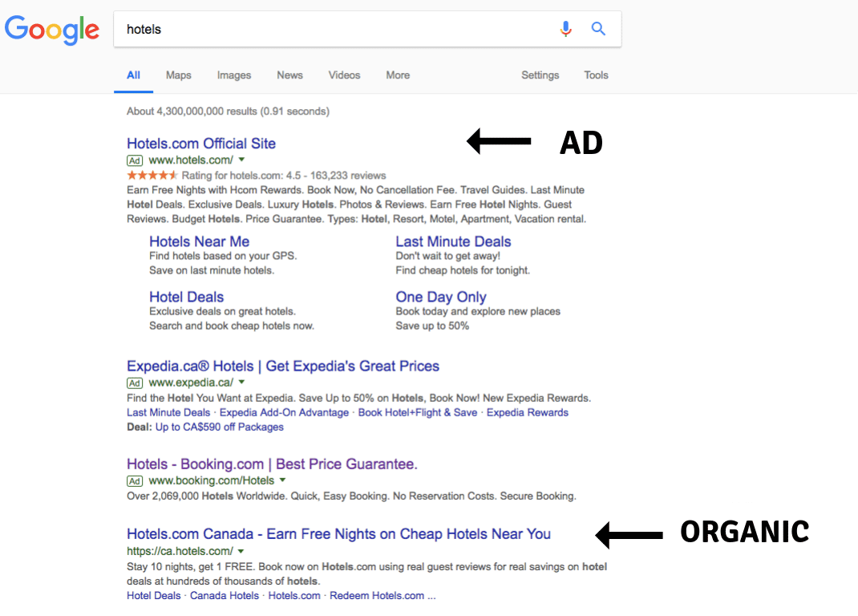Open the More search menu
The width and height of the screenshot is (858, 616).
coord(398,75)
